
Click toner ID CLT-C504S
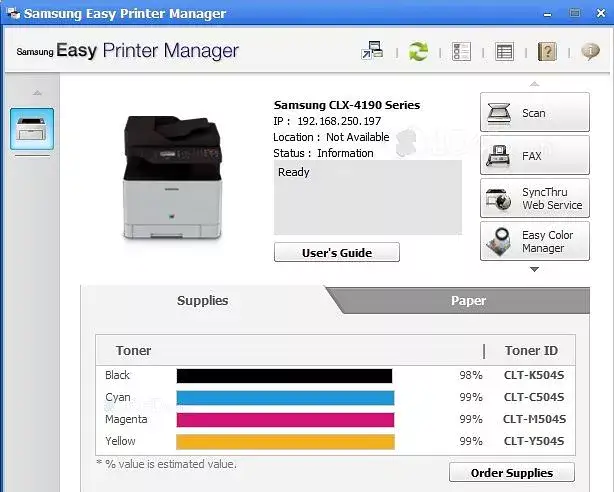(x=534, y=397)
